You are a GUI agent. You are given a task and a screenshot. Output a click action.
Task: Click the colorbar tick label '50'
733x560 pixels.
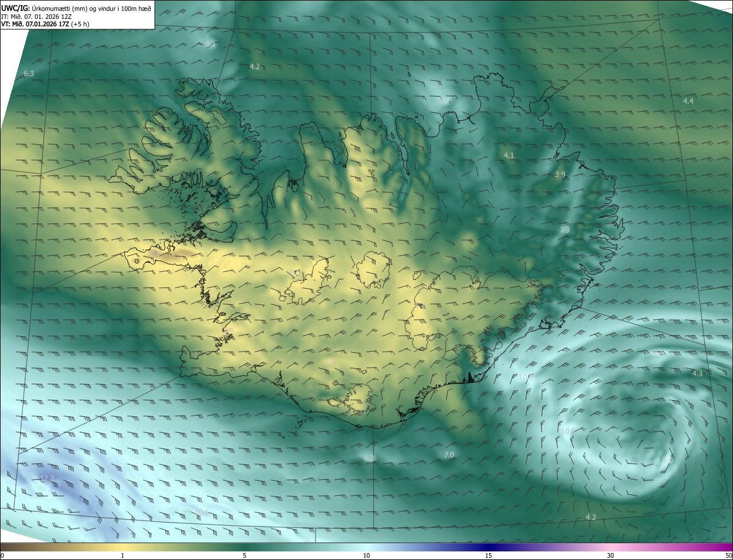(x=728, y=555)
